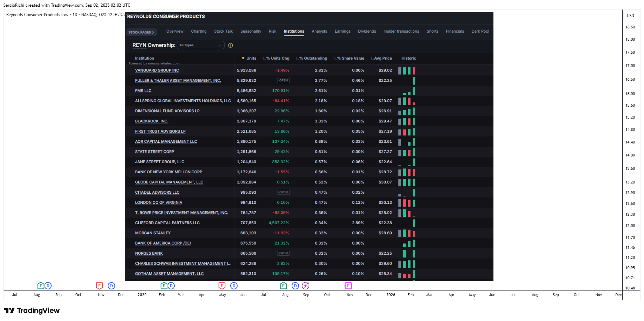Click the green earnings marker at Feb 2025

point(164,286)
